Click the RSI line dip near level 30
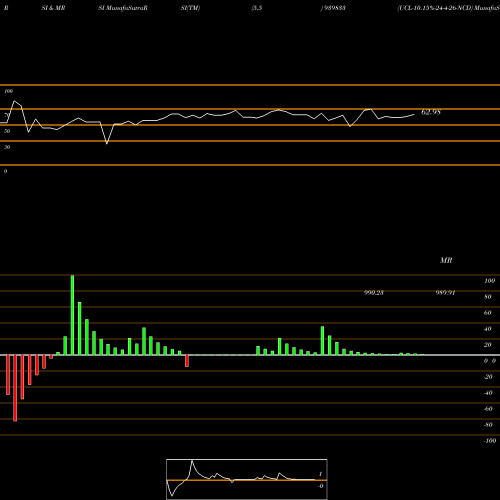The height and width of the screenshot is (500, 500). pyautogui.click(x=107, y=143)
